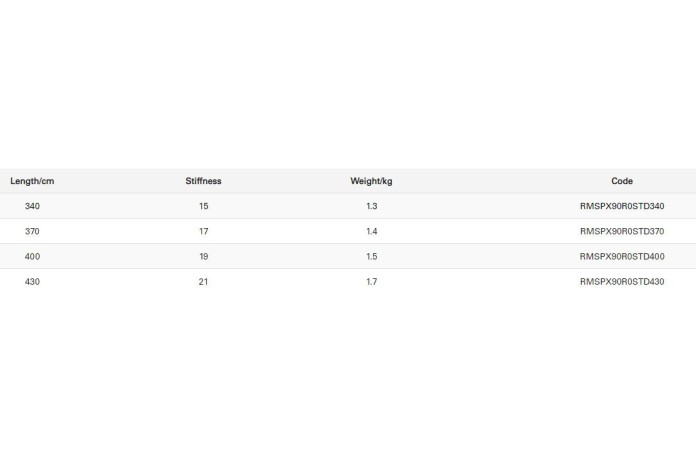The image size is (696, 464).
Task: Click stiffness value 15
Action: [204, 206]
